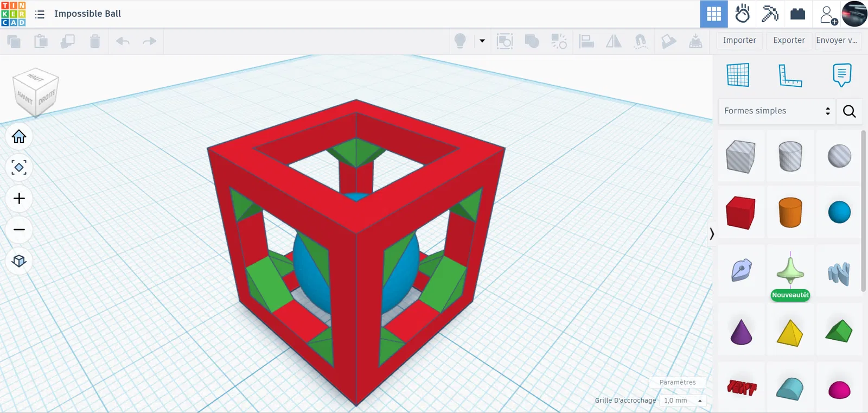Click the Redo arrow
868x413 pixels.
150,41
